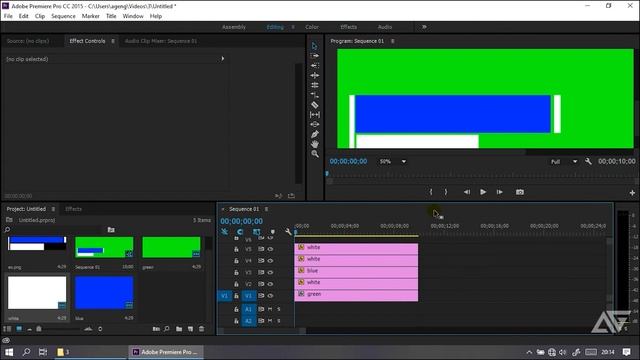This screenshot has width=640, height=360.
Task: Open the Marker menu
Action: pos(91,16)
